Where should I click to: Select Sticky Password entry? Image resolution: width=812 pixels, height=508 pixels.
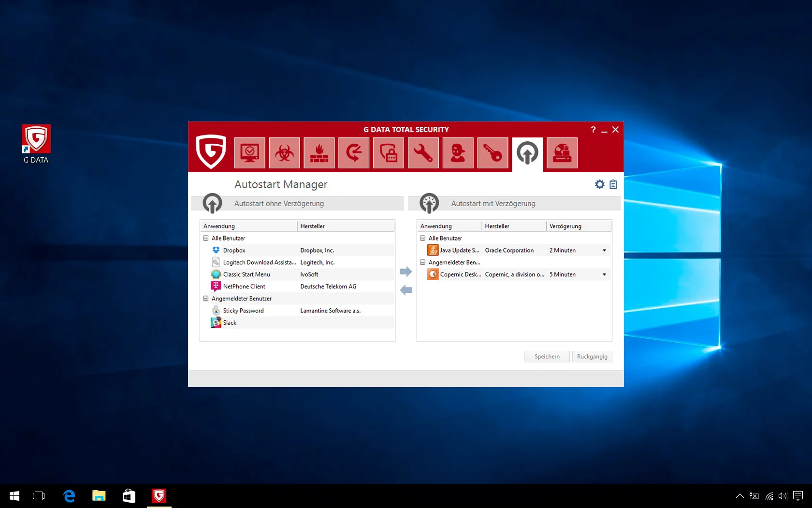click(x=243, y=311)
